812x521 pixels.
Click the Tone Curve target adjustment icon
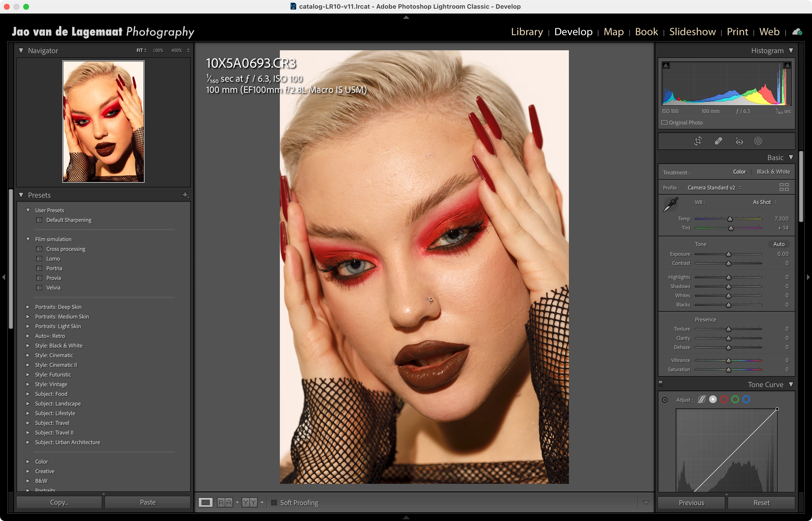pos(665,400)
